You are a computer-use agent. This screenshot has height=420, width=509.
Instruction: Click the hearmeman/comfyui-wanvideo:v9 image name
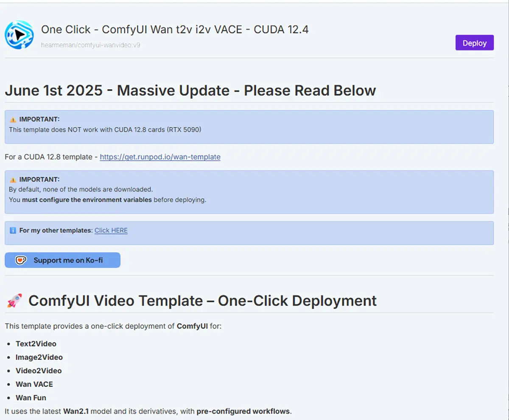[90, 45]
